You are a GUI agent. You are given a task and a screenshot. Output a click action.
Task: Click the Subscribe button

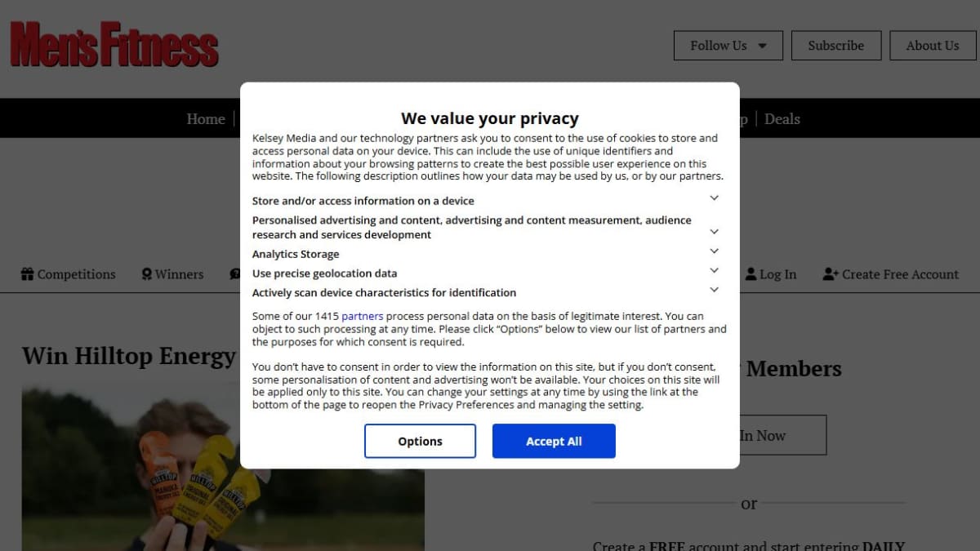click(x=836, y=46)
